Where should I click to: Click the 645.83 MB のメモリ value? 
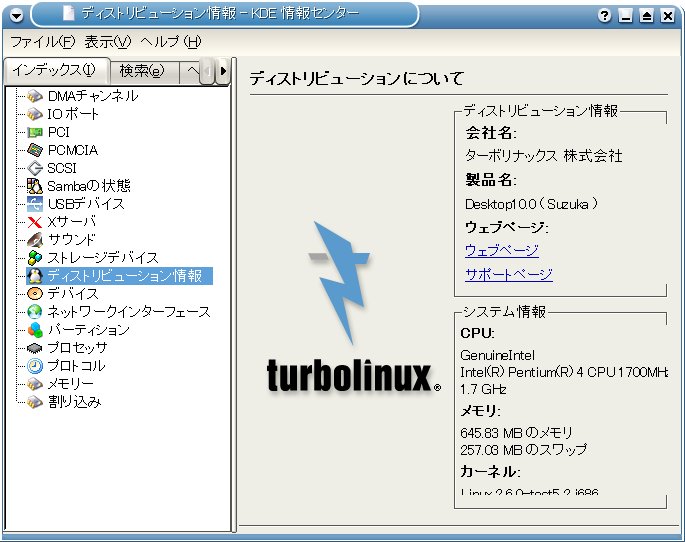[x=516, y=433]
